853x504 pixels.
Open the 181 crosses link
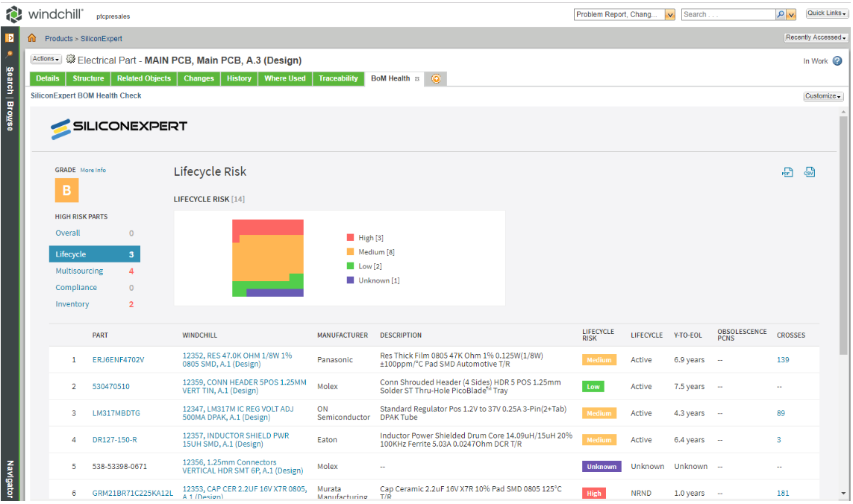783,493
